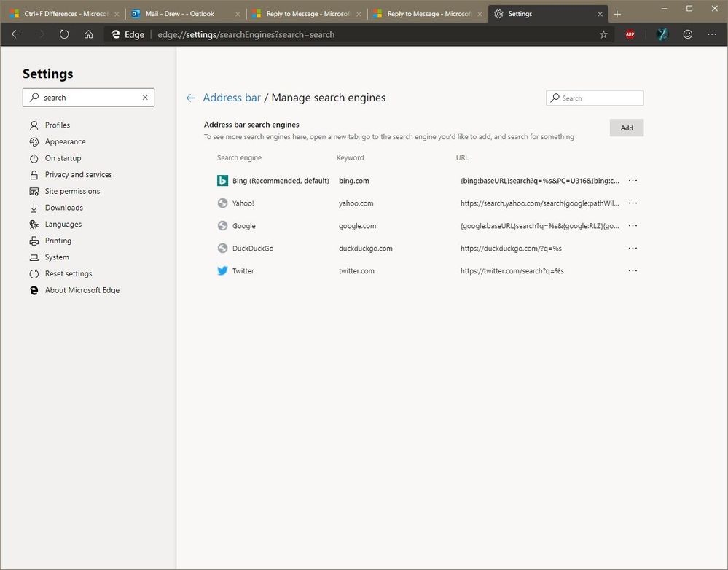The image size is (728, 570).
Task: Click the bing.com keyword text
Action: (x=353, y=181)
